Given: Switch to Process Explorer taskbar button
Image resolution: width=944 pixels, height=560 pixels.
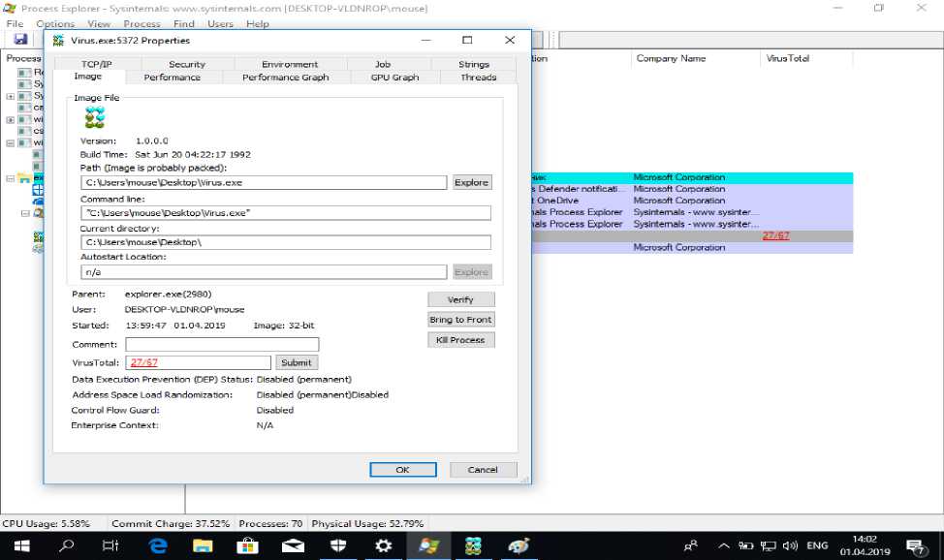Looking at the screenshot, I should coord(428,546).
